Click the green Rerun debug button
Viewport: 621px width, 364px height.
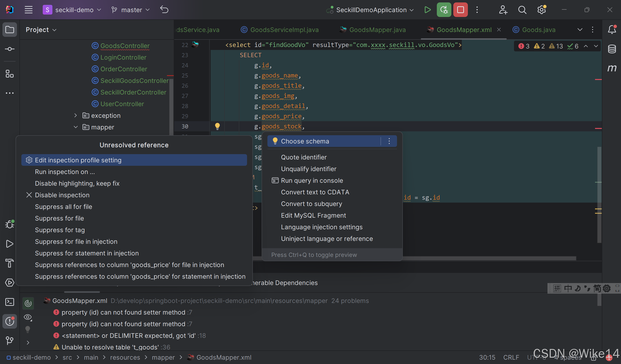tap(444, 10)
